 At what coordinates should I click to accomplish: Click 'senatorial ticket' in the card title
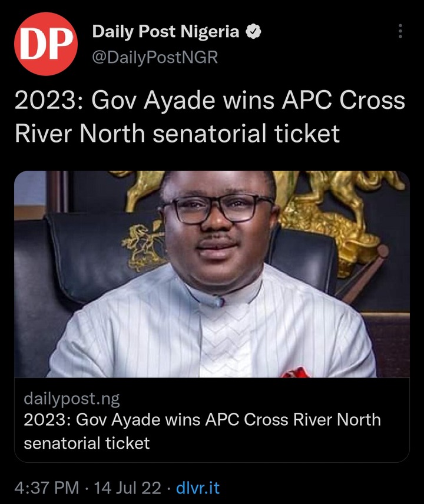coord(87,443)
